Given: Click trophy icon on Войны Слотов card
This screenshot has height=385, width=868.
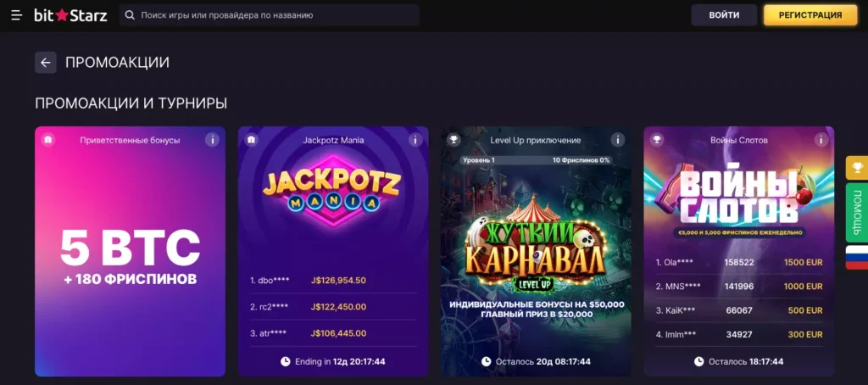Looking at the screenshot, I should (657, 140).
